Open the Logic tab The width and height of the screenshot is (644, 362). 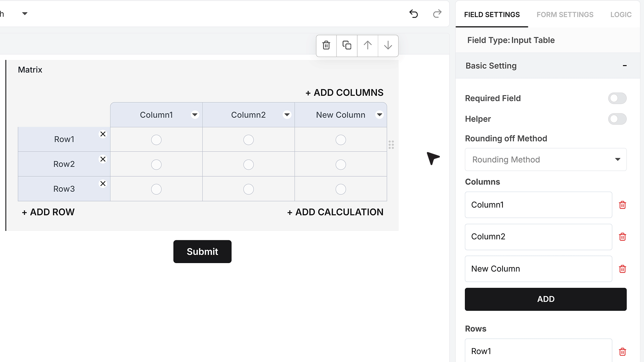[x=621, y=15]
